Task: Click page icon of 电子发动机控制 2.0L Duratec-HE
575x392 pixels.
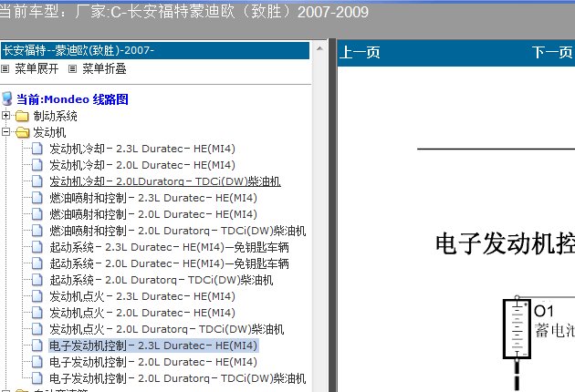Action: tap(37, 362)
